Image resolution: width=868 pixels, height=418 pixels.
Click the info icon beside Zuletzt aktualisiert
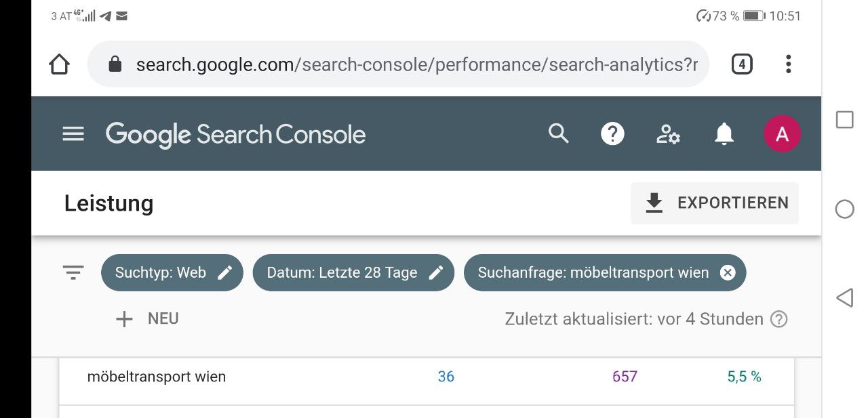pos(780,319)
